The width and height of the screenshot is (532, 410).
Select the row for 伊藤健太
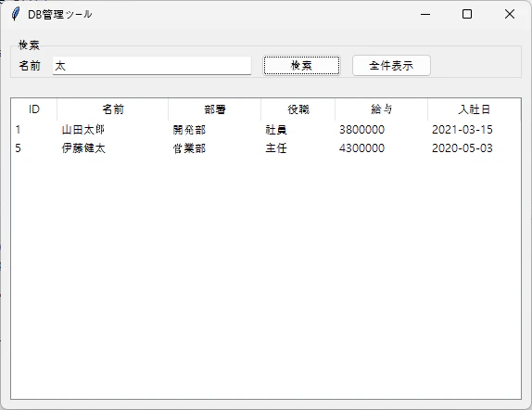coord(266,148)
